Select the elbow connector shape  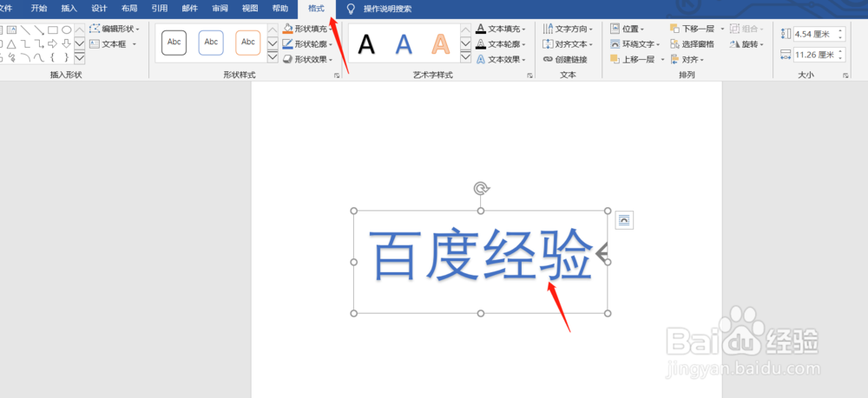[25, 43]
